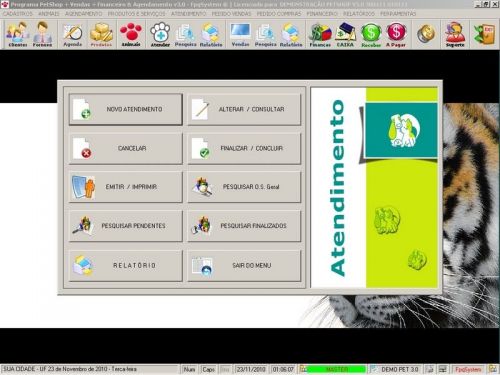Click the gold coin toolbar icon
Viewport: 500px width, 375px height.
426,34
